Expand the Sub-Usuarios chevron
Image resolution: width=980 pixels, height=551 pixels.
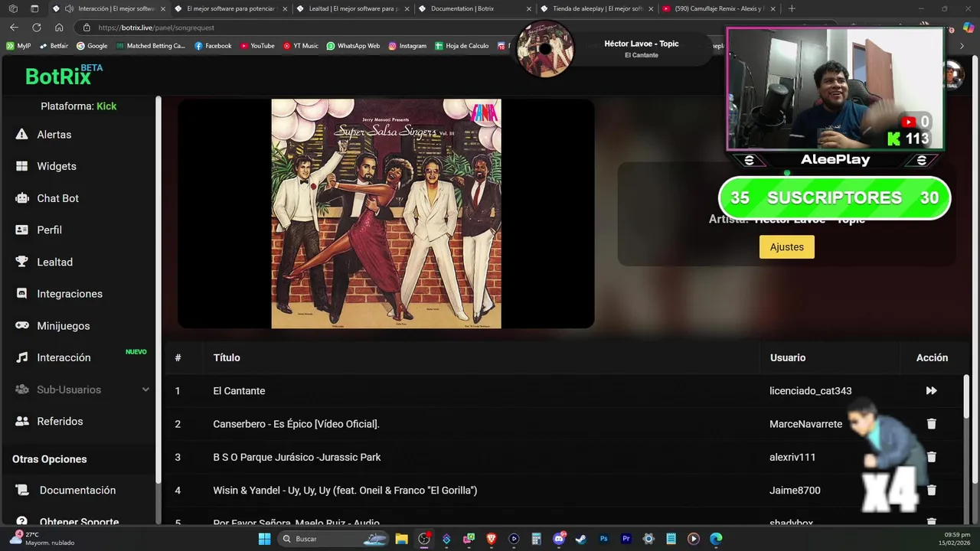(x=145, y=390)
